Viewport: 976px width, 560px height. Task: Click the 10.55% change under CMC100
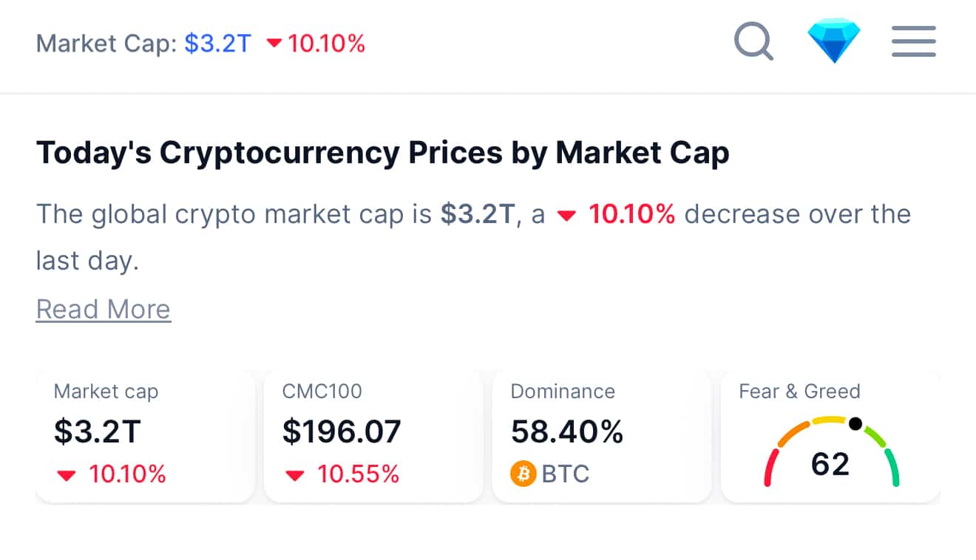(359, 474)
